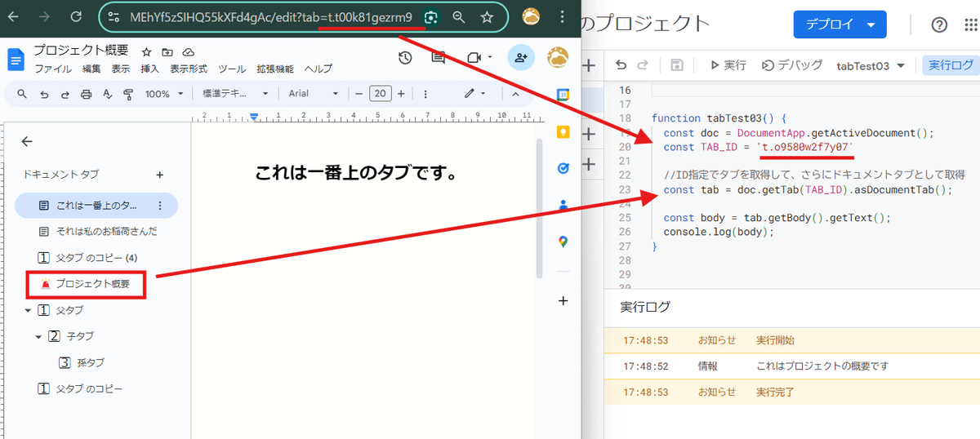Viewport: 980px width, 439px height.
Task: Open ファイル menu
Action: click(53, 69)
